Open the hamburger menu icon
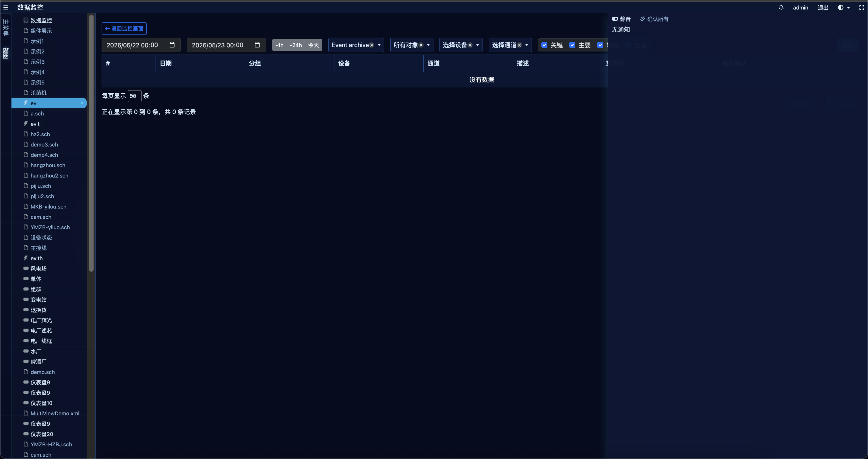Screen dimensions: 868x459 pos(6,7)
